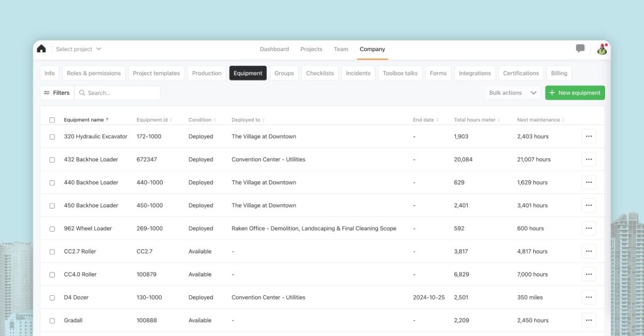Image resolution: width=644 pixels, height=336 pixels.
Task: Open more options for D4 Dozer
Action: click(x=589, y=298)
